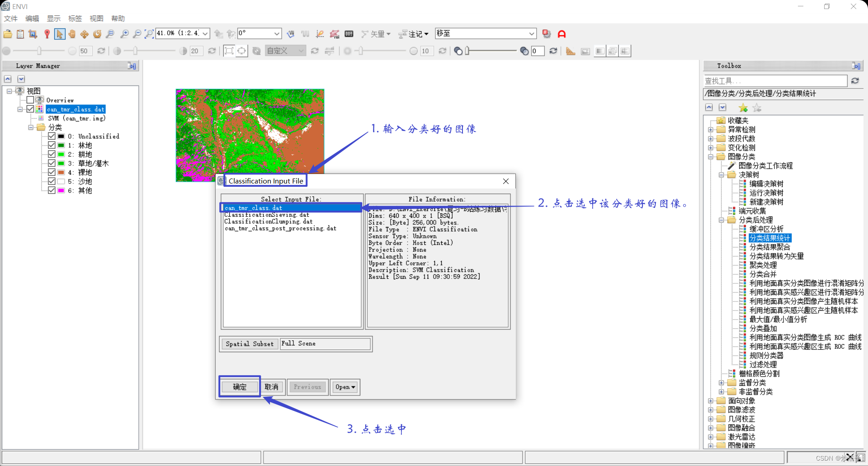Open the 矢量 vector dropdown
The image size is (868, 466).
[376, 34]
